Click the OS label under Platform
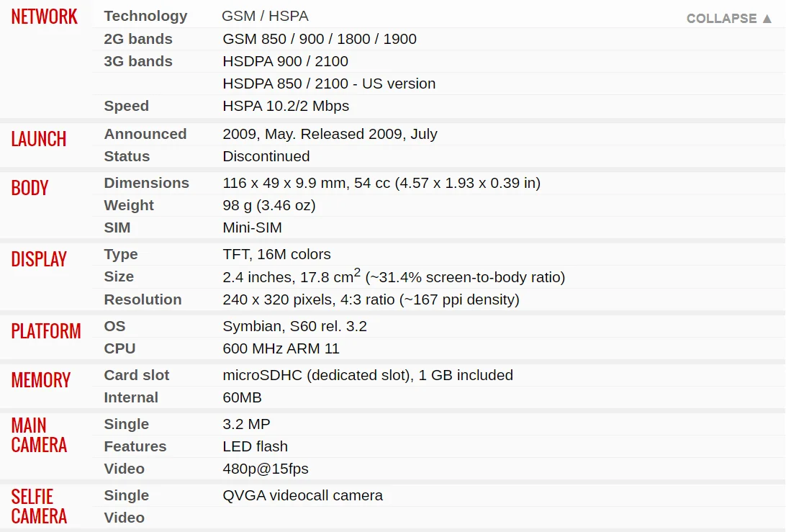 (x=114, y=326)
